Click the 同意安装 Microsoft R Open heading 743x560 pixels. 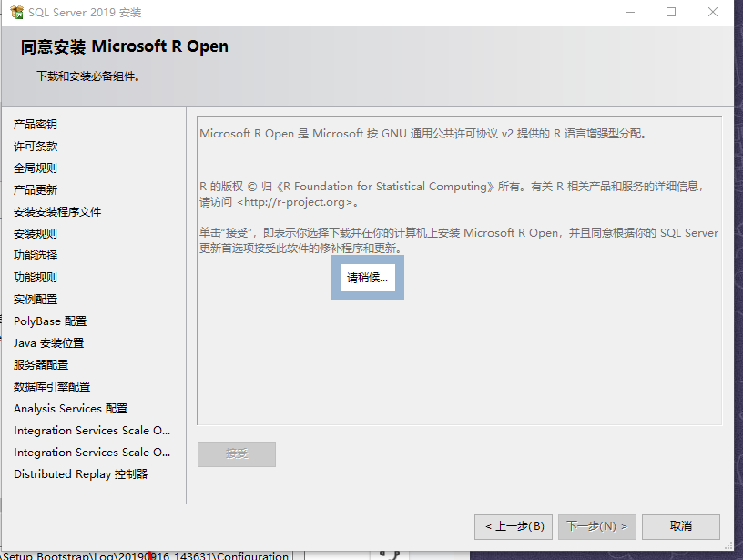125,46
